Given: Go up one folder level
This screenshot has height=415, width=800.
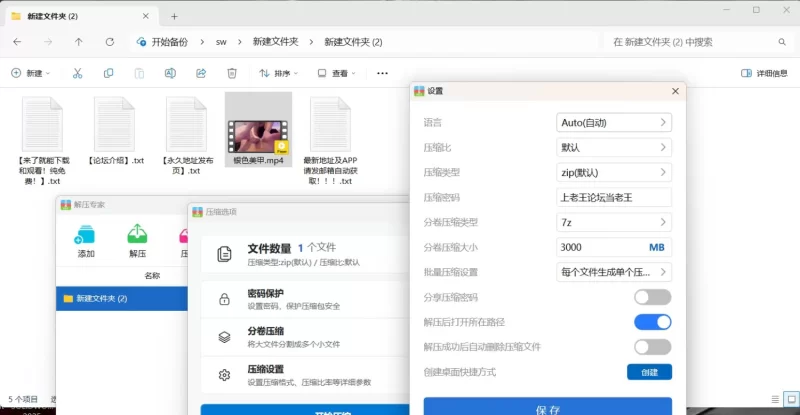Looking at the screenshot, I should pyautogui.click(x=79, y=42).
